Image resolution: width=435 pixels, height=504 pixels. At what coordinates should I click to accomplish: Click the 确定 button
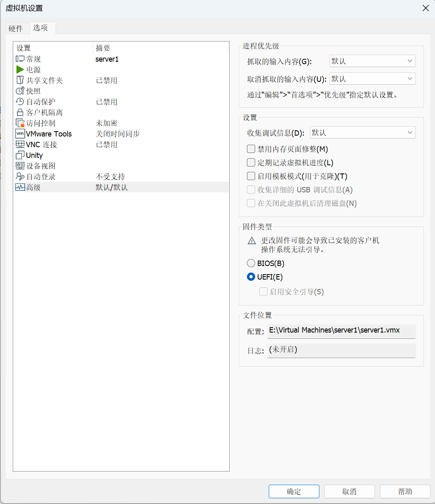click(294, 491)
